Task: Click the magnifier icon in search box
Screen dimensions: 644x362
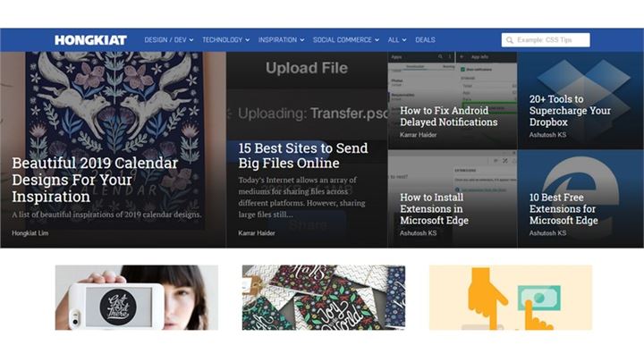Action: [x=509, y=40]
